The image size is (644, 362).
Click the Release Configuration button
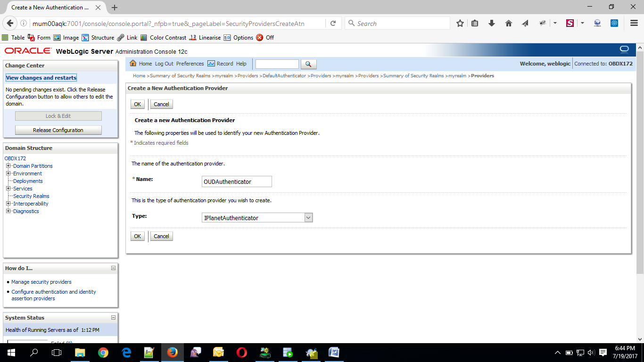tap(58, 130)
